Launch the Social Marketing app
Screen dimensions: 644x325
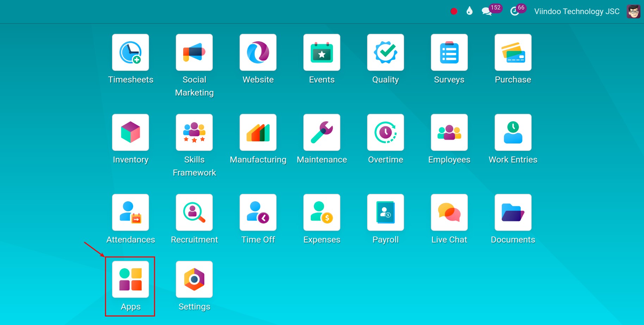click(x=194, y=53)
